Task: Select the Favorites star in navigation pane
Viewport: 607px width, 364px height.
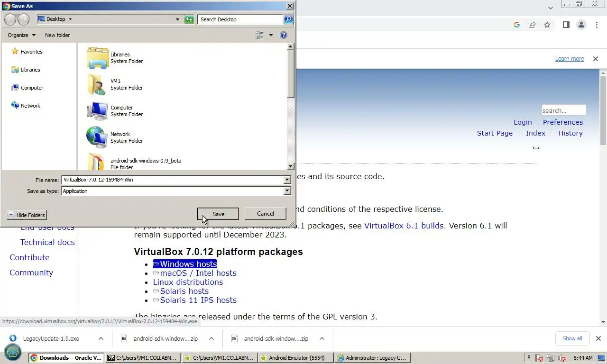Action: (15, 51)
